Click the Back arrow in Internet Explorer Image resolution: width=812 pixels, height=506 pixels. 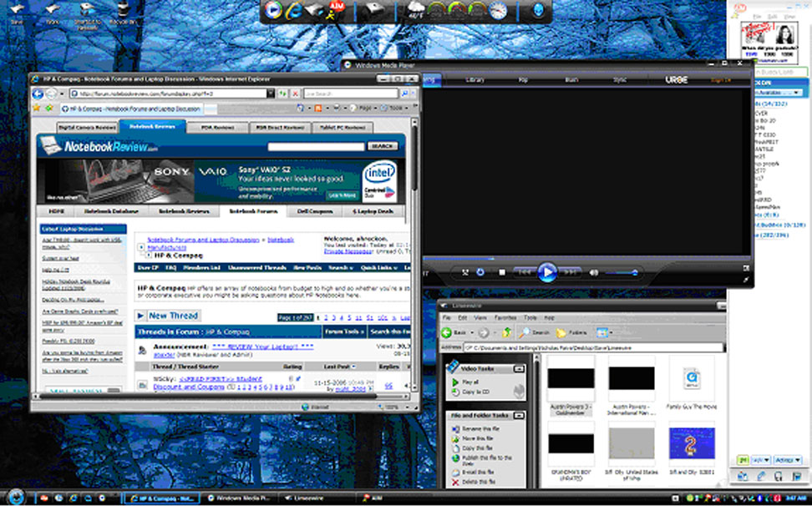coord(38,94)
